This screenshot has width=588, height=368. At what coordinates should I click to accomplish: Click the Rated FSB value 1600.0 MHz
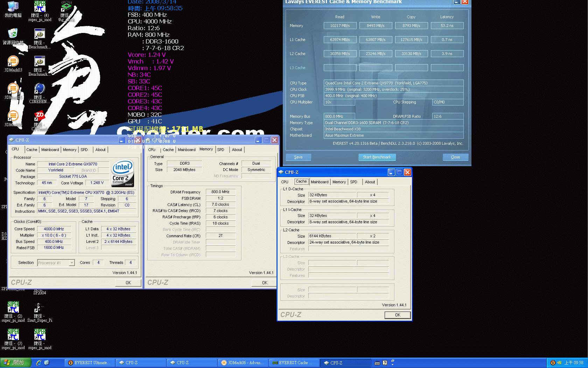[x=54, y=247]
